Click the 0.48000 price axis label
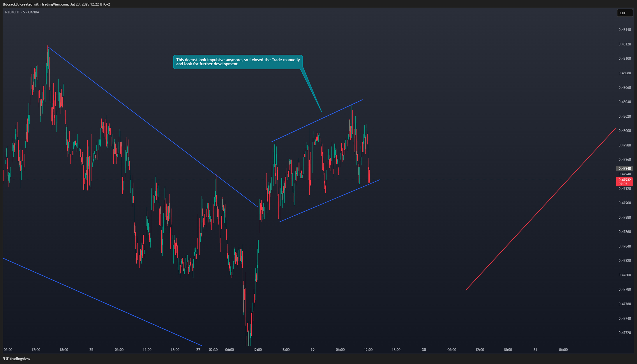Image resolution: width=637 pixels, height=364 pixels. click(624, 131)
